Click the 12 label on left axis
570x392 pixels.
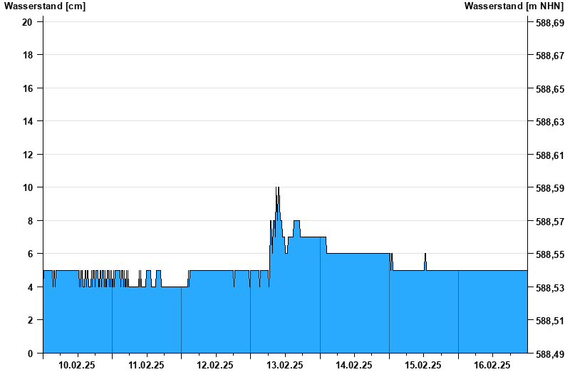pos(27,155)
